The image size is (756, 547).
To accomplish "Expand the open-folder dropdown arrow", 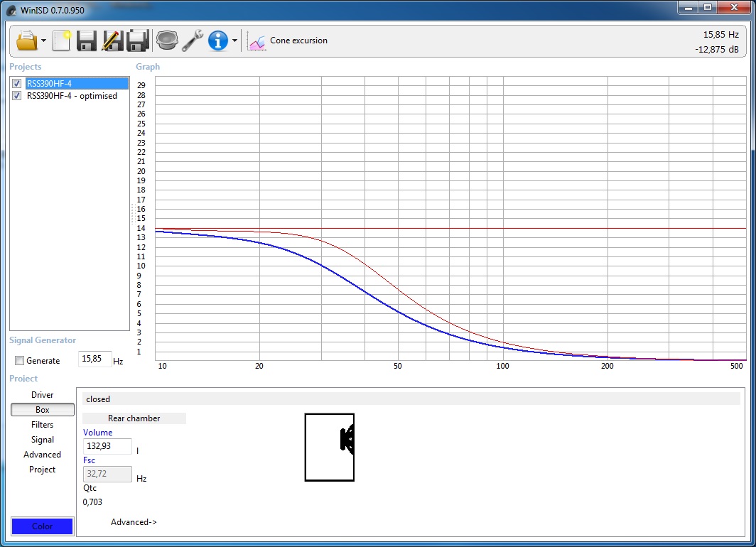I will pos(43,40).
